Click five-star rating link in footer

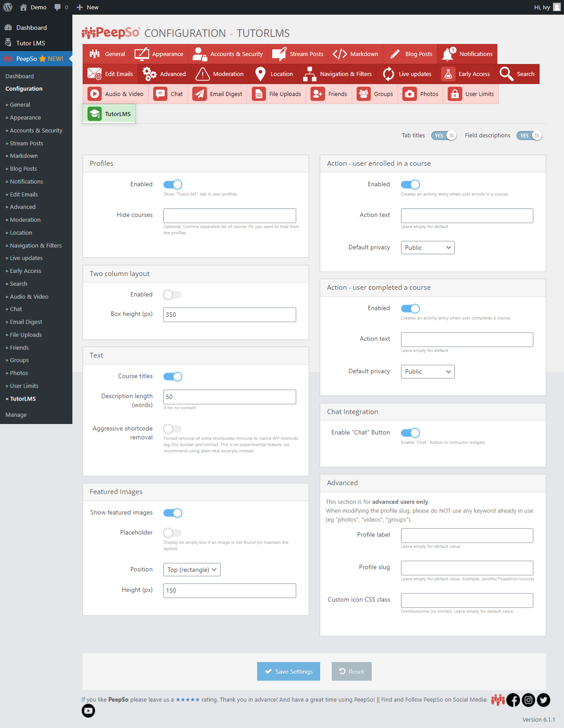187,700
